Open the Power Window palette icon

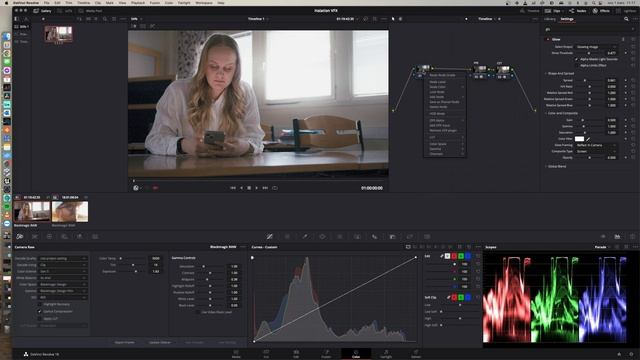tap(322, 236)
